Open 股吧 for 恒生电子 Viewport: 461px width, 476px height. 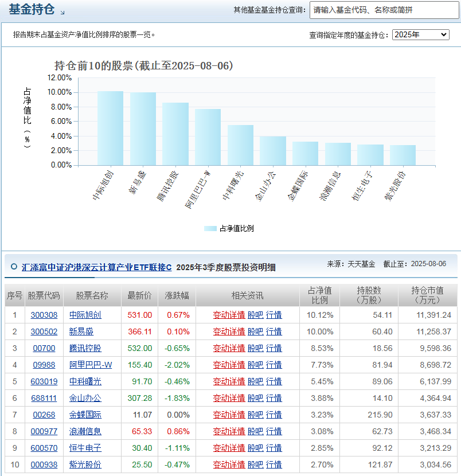click(x=255, y=448)
